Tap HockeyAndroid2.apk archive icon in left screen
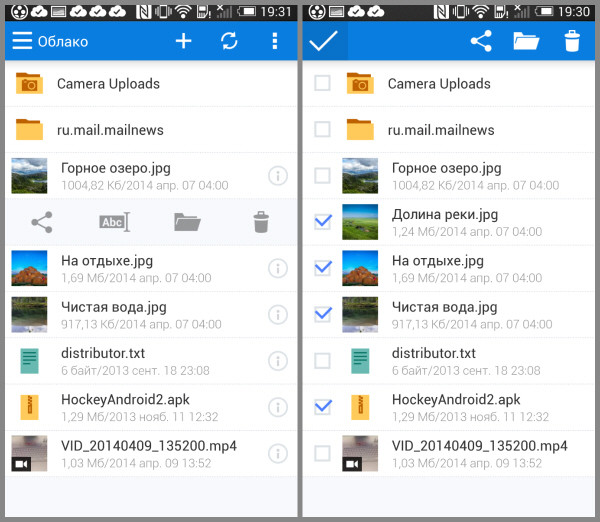Image resolution: width=600 pixels, height=522 pixels. [29, 407]
